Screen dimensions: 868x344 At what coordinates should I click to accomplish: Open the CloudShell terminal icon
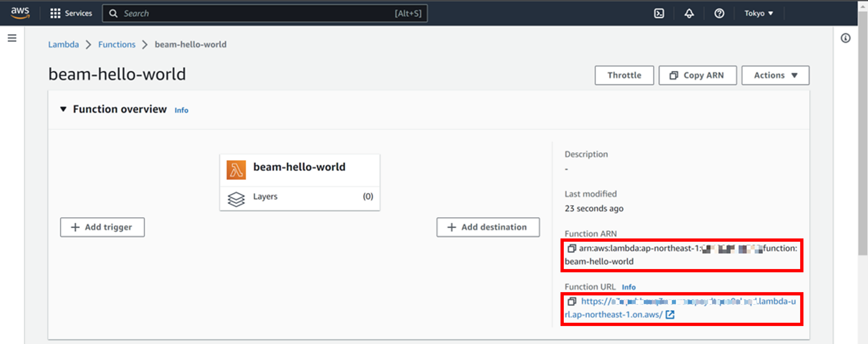tap(659, 13)
